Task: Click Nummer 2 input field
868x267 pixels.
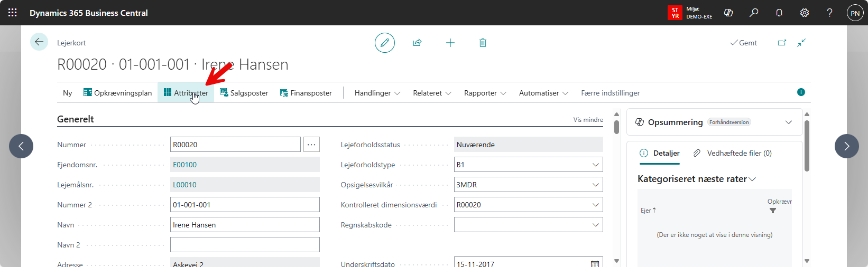Action: pos(245,205)
